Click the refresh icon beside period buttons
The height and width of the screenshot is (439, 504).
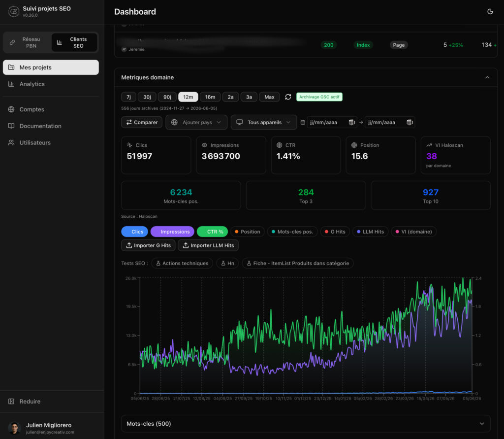(x=288, y=97)
